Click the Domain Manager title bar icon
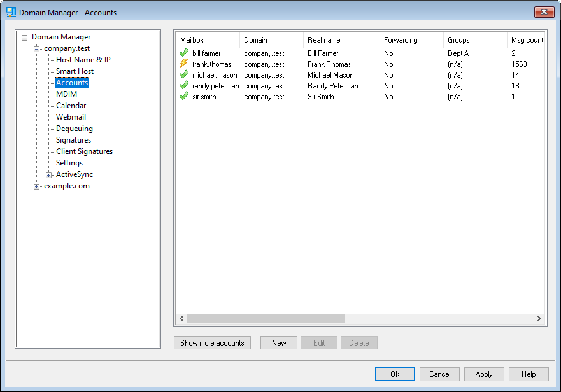The height and width of the screenshot is (392, 561). point(11,12)
